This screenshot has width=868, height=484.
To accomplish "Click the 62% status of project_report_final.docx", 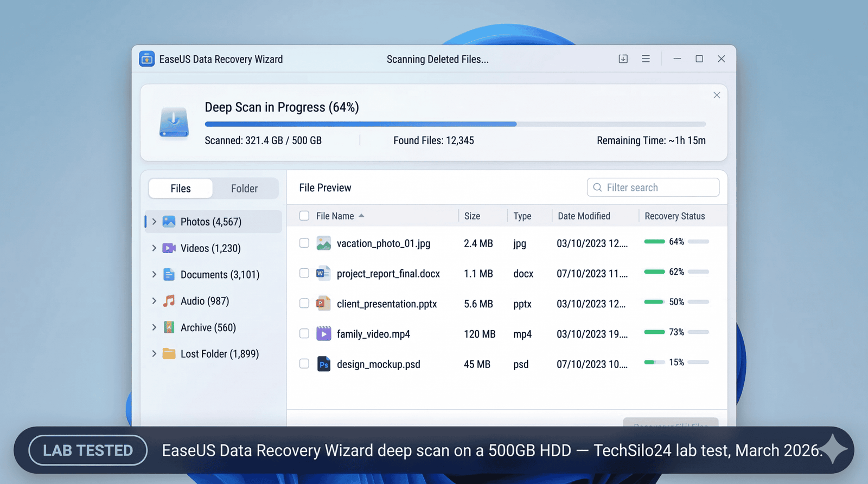I will pyautogui.click(x=676, y=272).
